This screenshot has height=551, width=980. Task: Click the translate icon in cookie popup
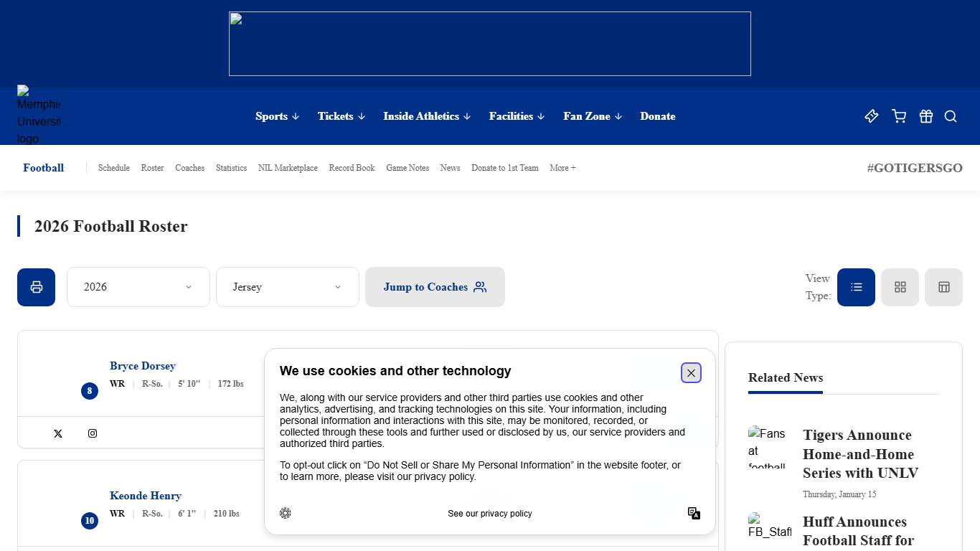click(x=694, y=513)
